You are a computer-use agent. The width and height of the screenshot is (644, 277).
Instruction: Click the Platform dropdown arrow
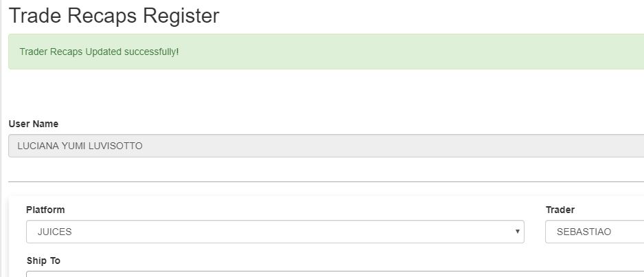(517, 232)
